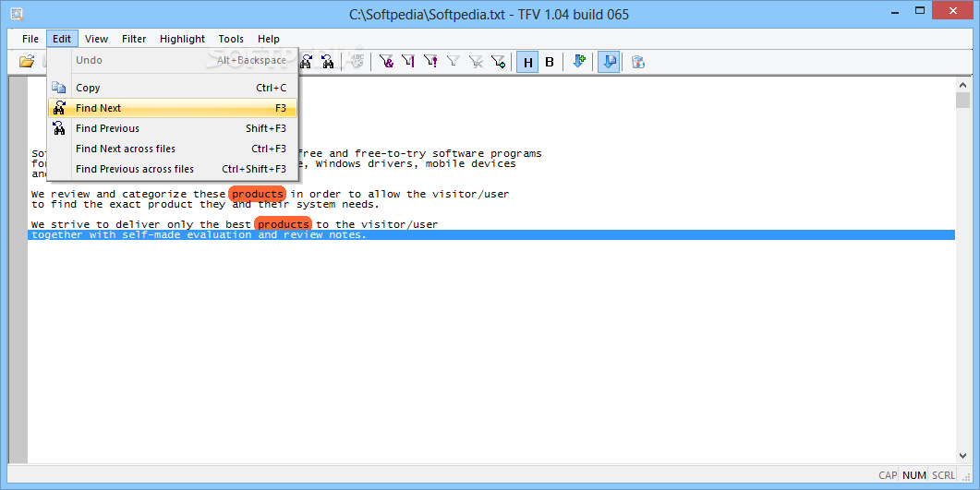This screenshot has width=980, height=490.
Task: Choose Copy from the Edit menu
Action: pyautogui.click(x=173, y=88)
